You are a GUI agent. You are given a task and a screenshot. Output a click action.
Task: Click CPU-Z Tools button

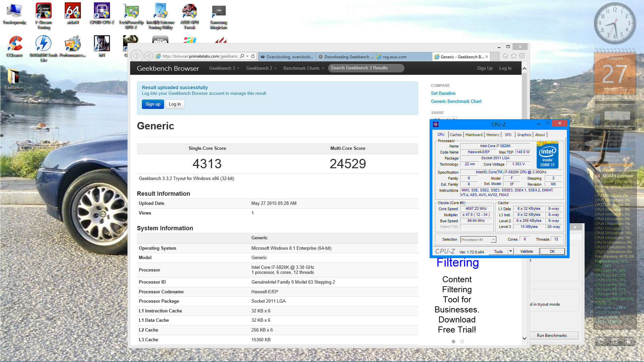tap(498, 251)
